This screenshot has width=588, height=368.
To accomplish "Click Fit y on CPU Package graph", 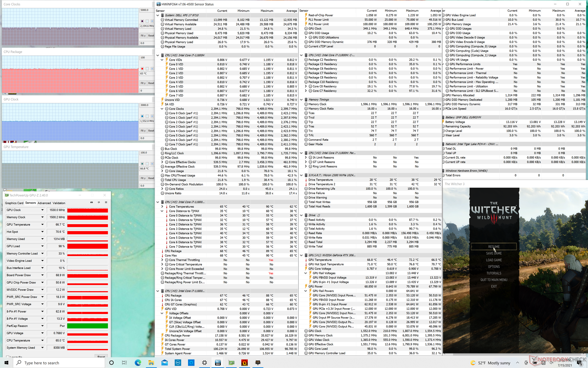I will point(143,83).
